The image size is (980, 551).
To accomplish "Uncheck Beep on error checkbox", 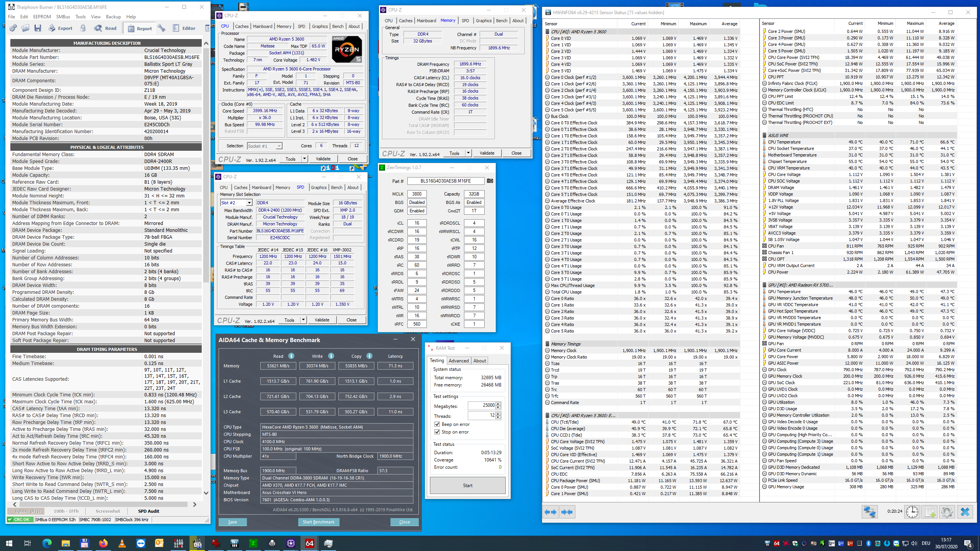I will [437, 424].
